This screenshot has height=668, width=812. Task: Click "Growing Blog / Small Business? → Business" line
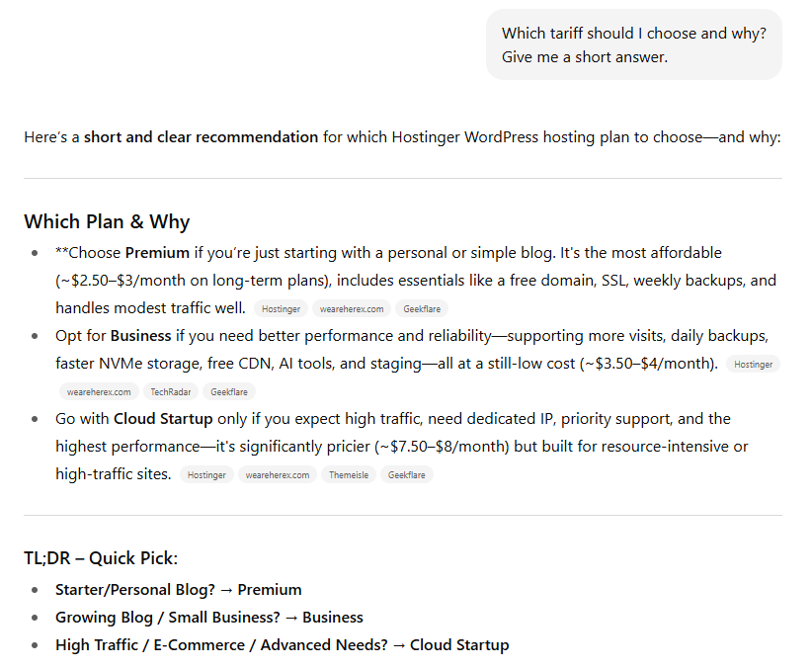pos(208,618)
